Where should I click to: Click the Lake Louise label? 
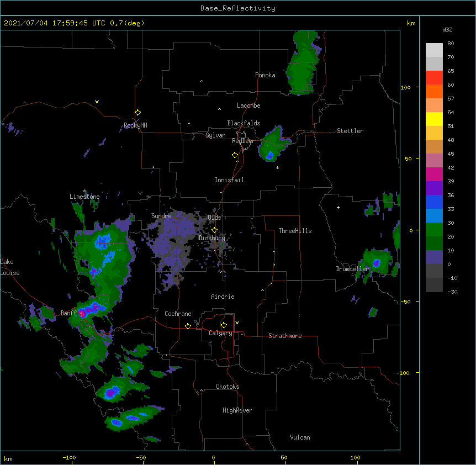[10, 267]
